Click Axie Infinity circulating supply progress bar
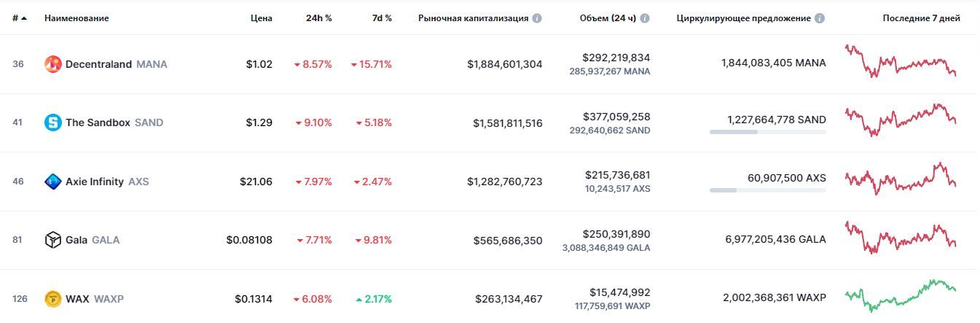The width and height of the screenshot is (980, 323). (767, 190)
